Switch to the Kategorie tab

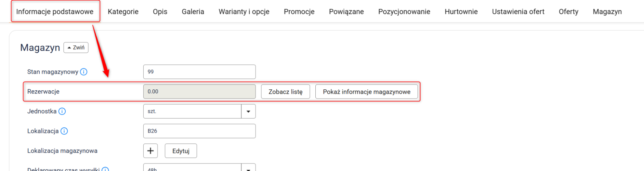pyautogui.click(x=123, y=12)
